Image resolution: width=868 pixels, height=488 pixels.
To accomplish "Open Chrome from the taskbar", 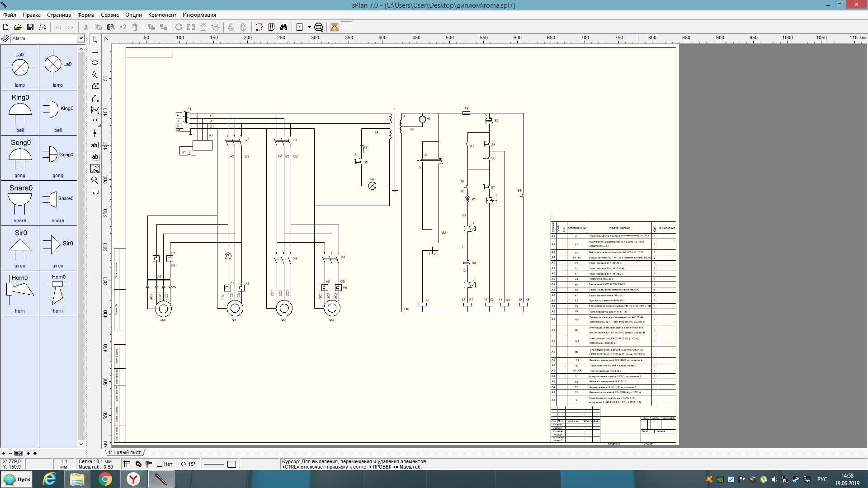I will coord(105,479).
